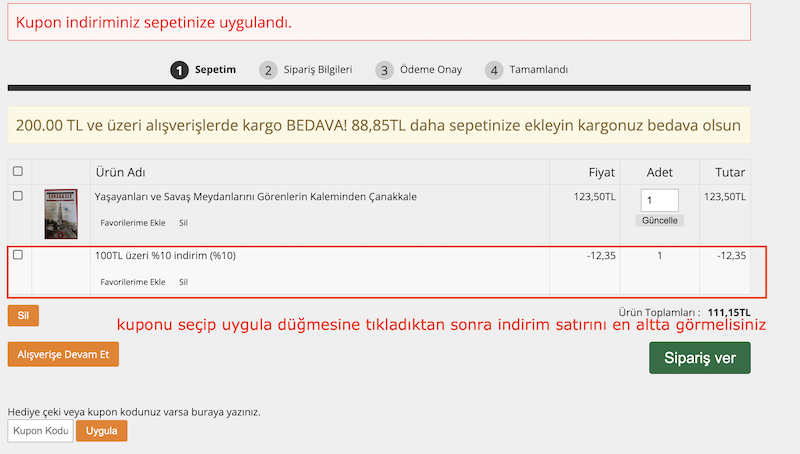The image size is (800, 454).
Task: Remove the %10 indirim row with Sil link
Action: (x=184, y=282)
